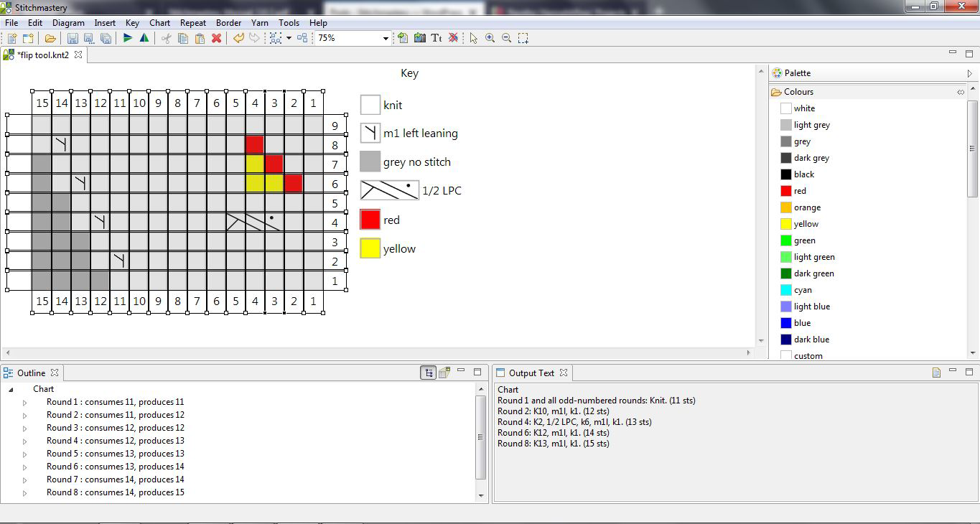
Task: Switch to the Output Text tab
Action: coord(531,373)
